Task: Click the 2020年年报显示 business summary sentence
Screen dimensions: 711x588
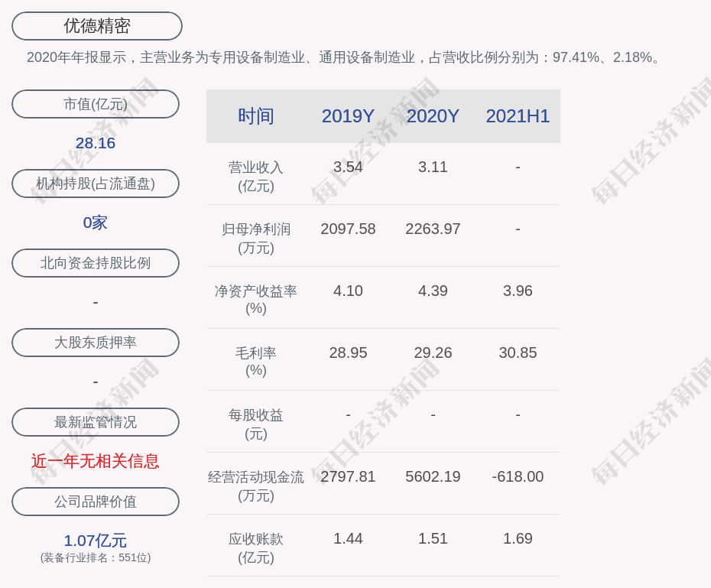Action: click(x=344, y=57)
